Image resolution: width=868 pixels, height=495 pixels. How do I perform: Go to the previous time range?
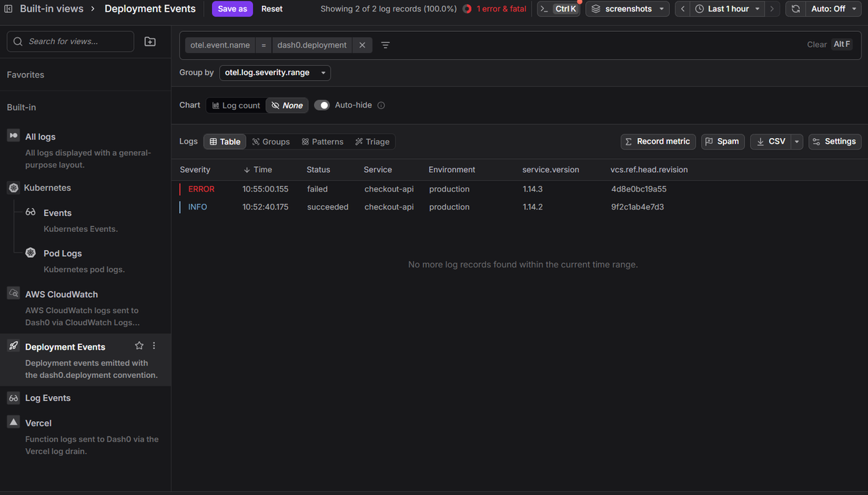click(684, 9)
